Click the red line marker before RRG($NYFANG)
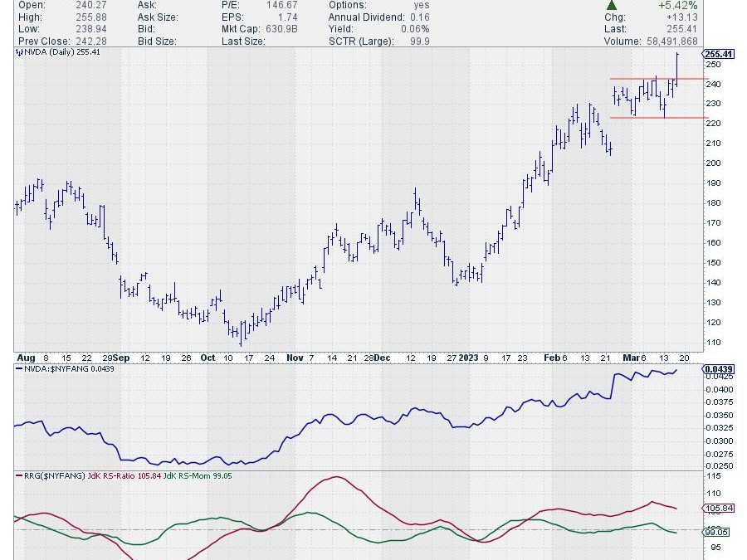747x560 pixels. tap(19, 475)
